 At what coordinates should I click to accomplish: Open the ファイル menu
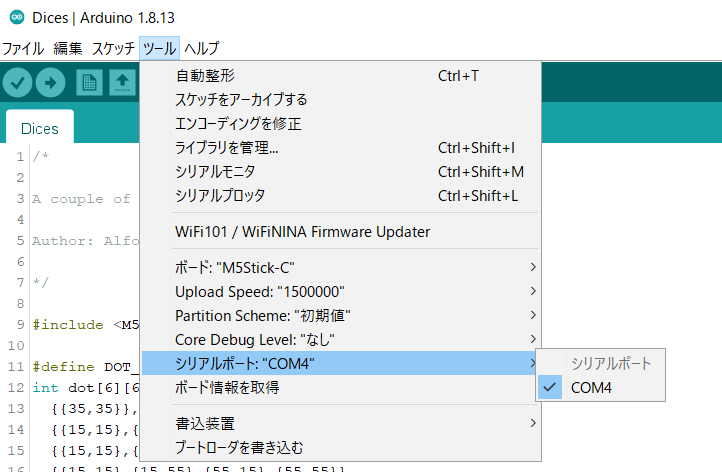23,48
